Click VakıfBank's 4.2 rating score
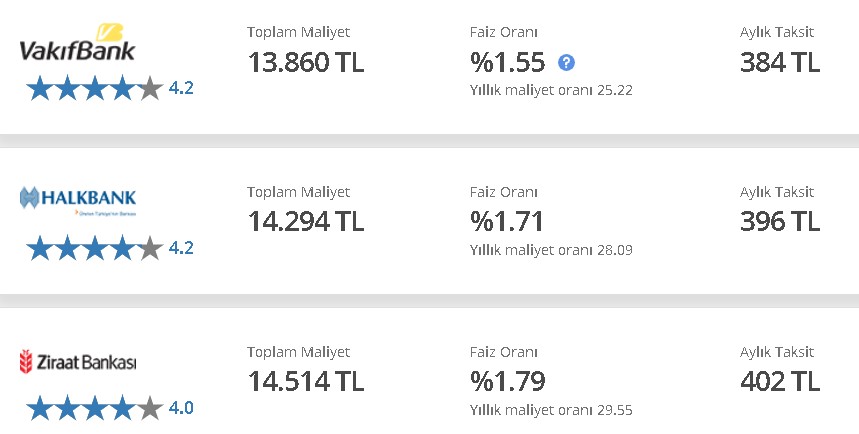This screenshot has height=434, width=859. pyautogui.click(x=181, y=88)
